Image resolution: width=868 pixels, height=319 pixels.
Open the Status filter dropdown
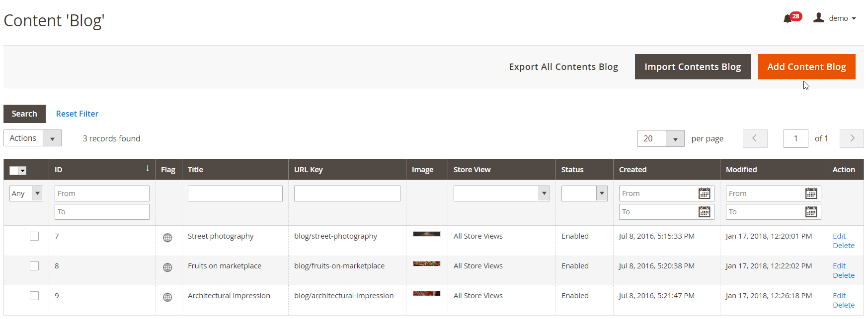[x=584, y=193]
